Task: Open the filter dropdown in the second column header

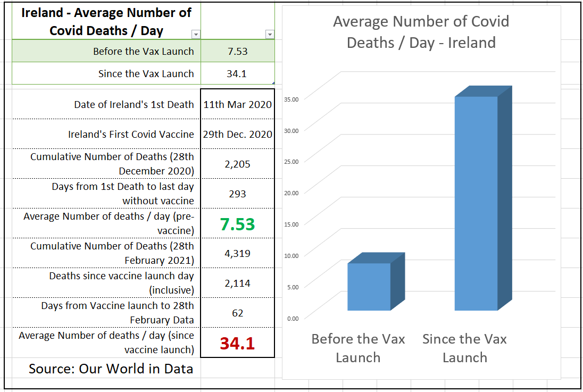Action: pyautogui.click(x=270, y=35)
